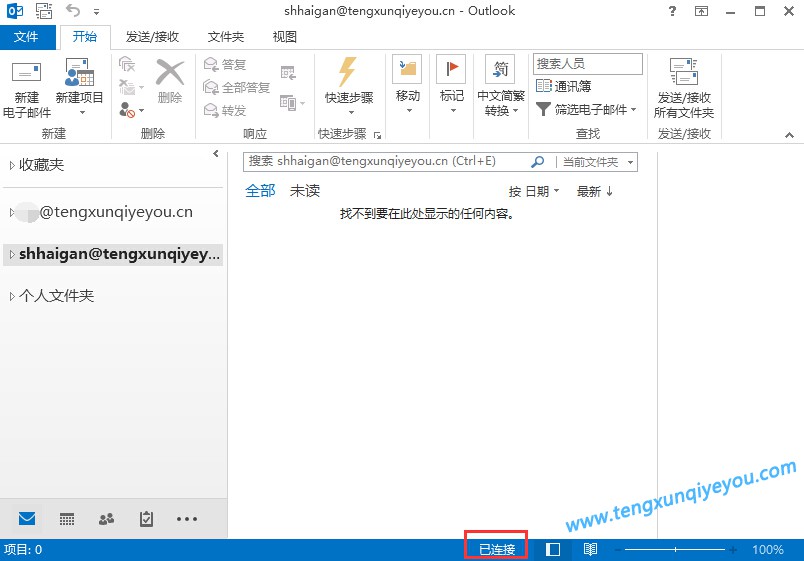
Task: Select the Home (开始) ribbon tab
Action: [85, 36]
